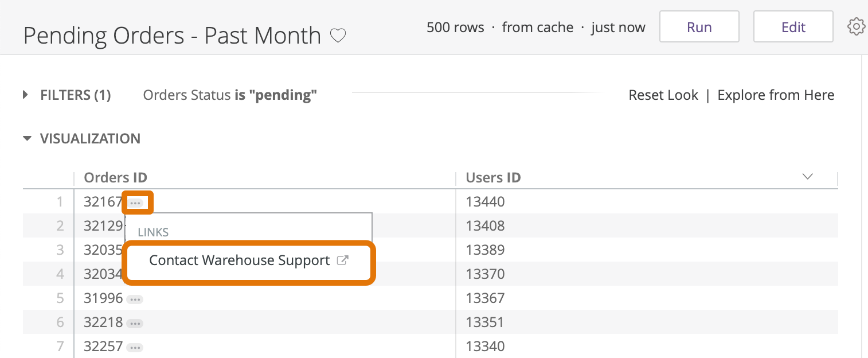Open the ellipsis menu for order 32257
This screenshot has height=358, width=868.
[x=135, y=347]
